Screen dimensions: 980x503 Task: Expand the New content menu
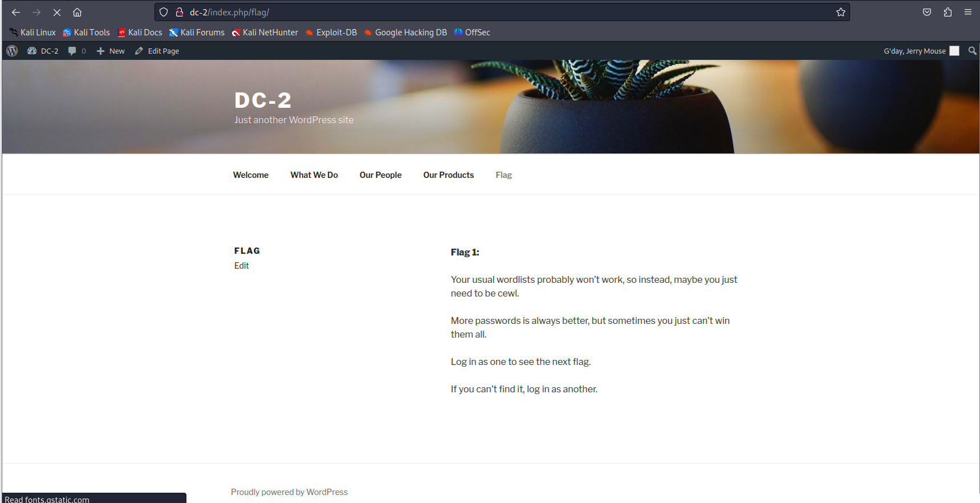pyautogui.click(x=111, y=51)
